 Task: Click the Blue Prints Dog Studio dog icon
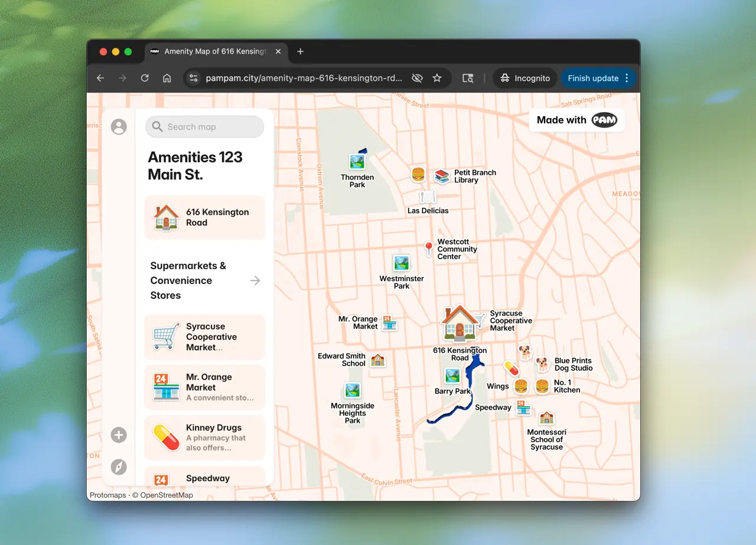(x=541, y=364)
